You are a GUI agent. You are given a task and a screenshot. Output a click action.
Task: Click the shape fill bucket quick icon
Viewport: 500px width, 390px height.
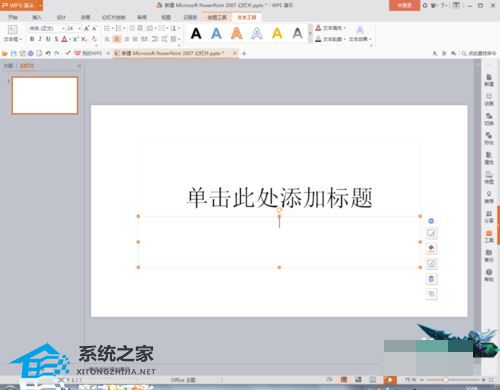click(431, 248)
